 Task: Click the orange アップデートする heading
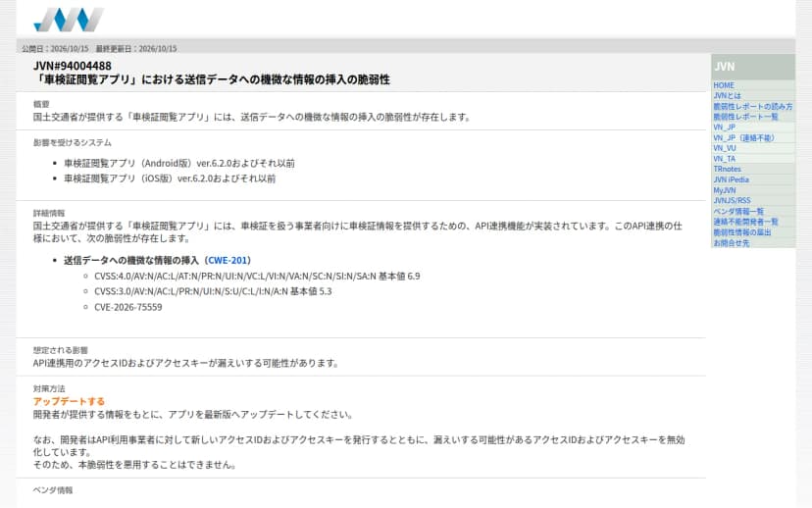69,401
